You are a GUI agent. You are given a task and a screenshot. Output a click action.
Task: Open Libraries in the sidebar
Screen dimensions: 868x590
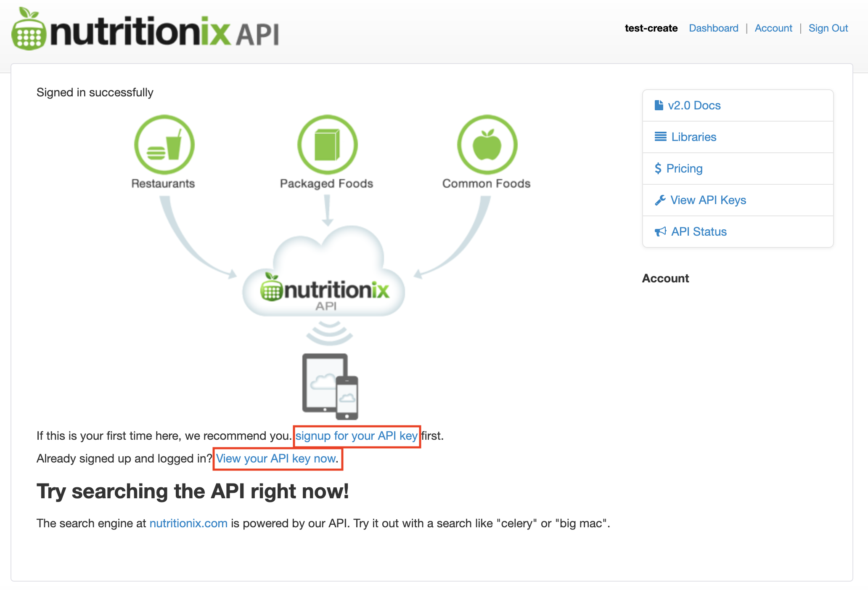coord(738,137)
